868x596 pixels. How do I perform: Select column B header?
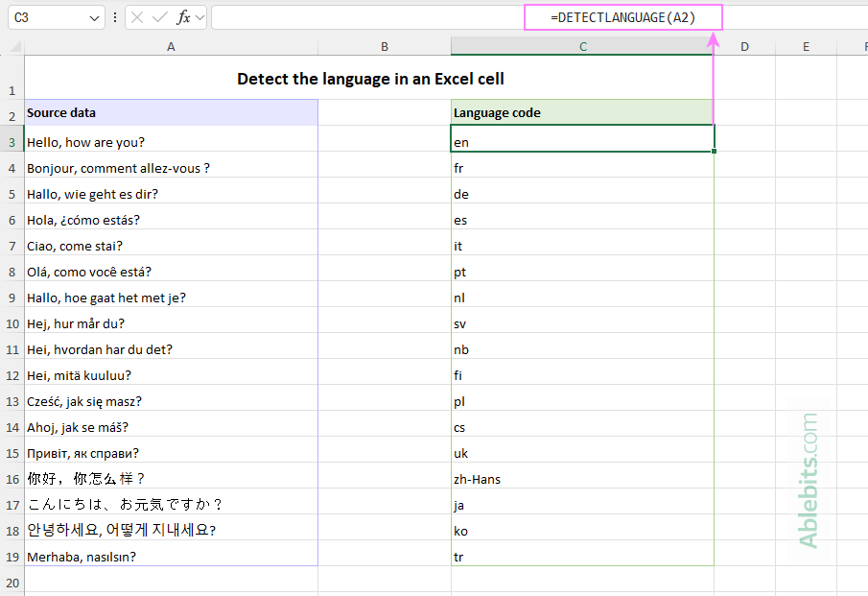pyautogui.click(x=385, y=47)
